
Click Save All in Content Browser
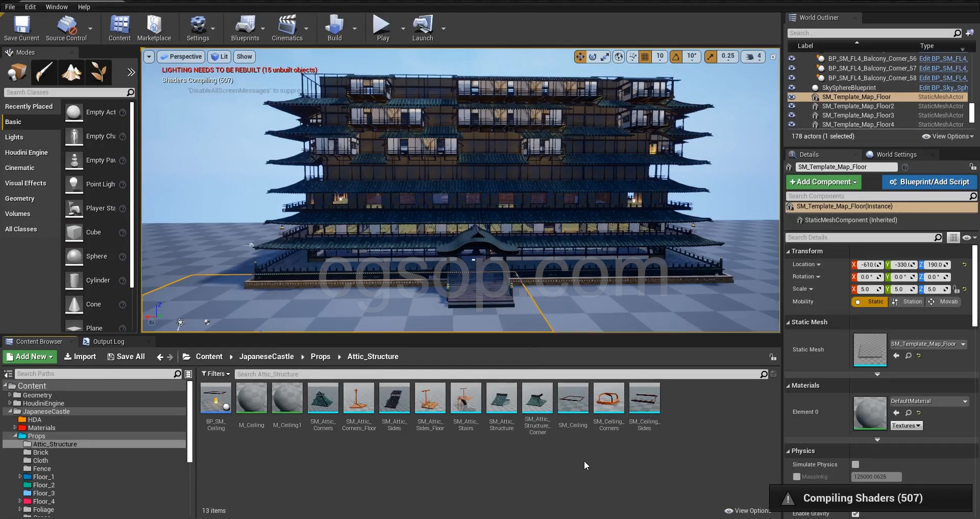coord(126,357)
